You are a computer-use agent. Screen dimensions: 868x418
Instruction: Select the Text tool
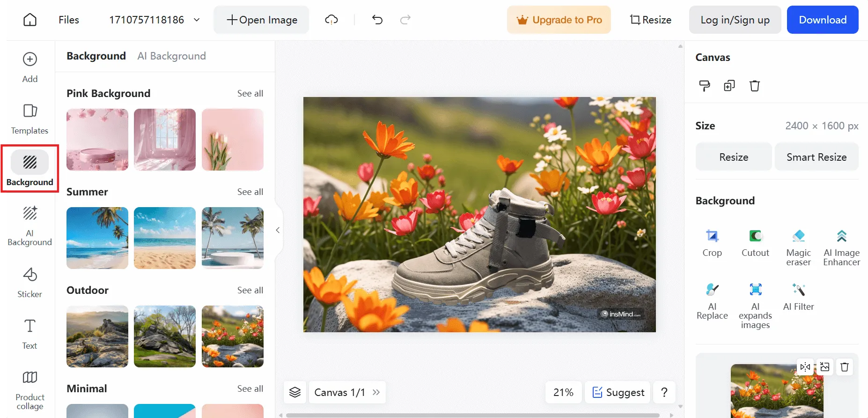30,334
